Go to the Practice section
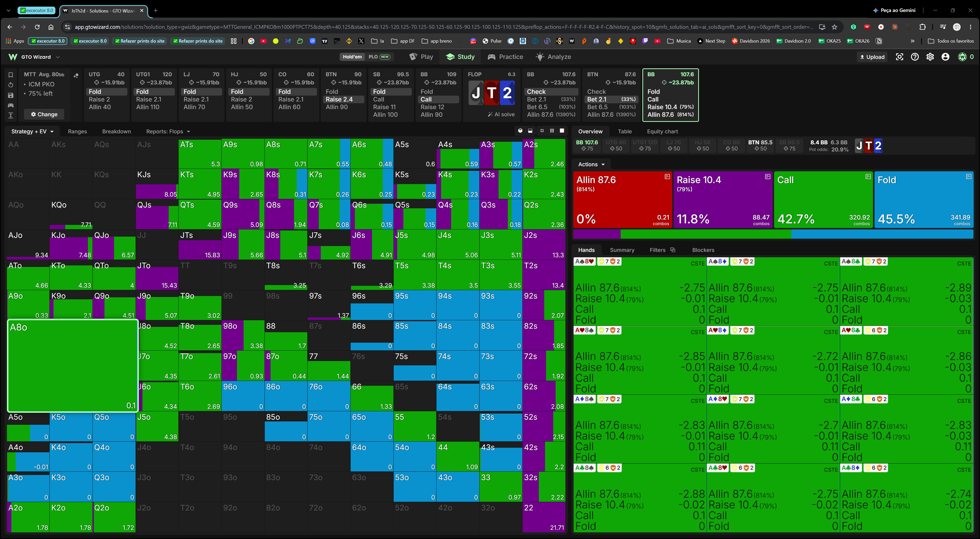This screenshot has width=980, height=539. pyautogui.click(x=506, y=57)
